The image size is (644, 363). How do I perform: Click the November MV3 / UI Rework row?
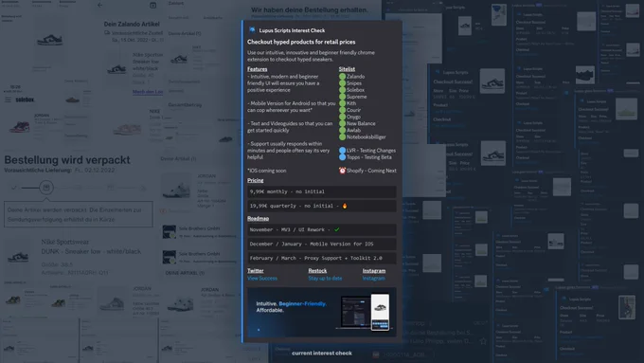click(322, 229)
